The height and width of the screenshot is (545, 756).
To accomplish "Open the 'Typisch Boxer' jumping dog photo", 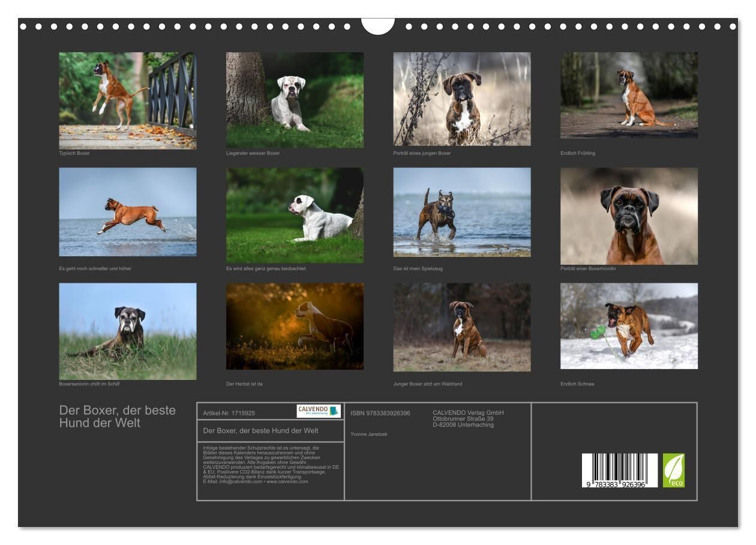I will click(x=127, y=100).
